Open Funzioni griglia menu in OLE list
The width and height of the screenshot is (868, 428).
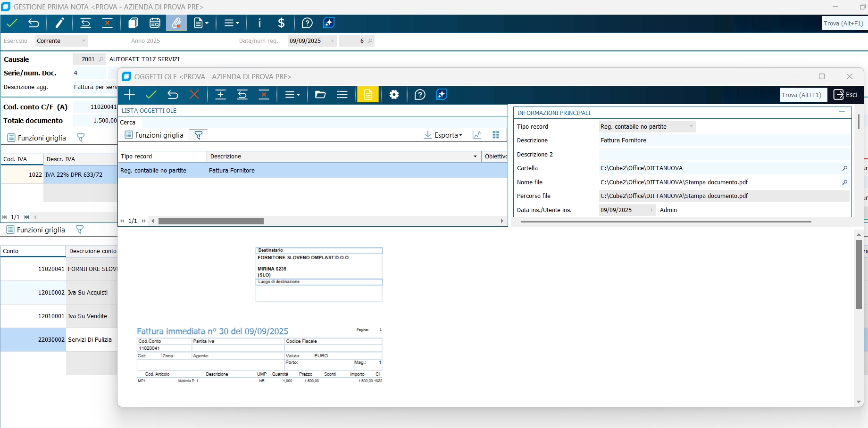coord(154,135)
